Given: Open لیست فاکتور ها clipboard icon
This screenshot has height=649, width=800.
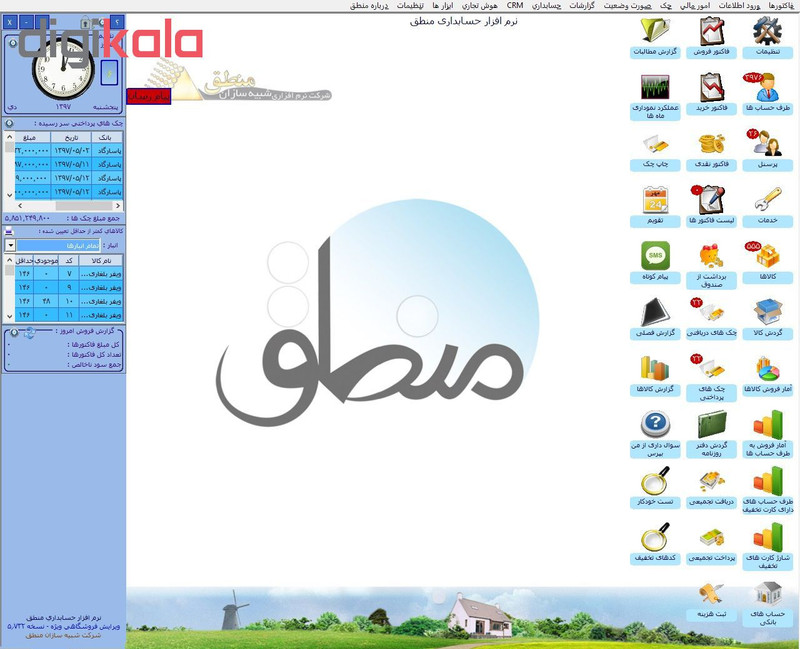Looking at the screenshot, I should [711, 199].
